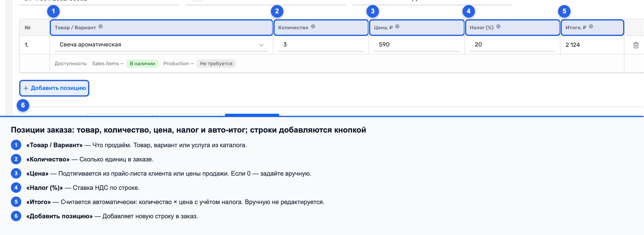This screenshot has height=235, width=644.
Task: Click the Добавить позицию button
Action: [54, 88]
